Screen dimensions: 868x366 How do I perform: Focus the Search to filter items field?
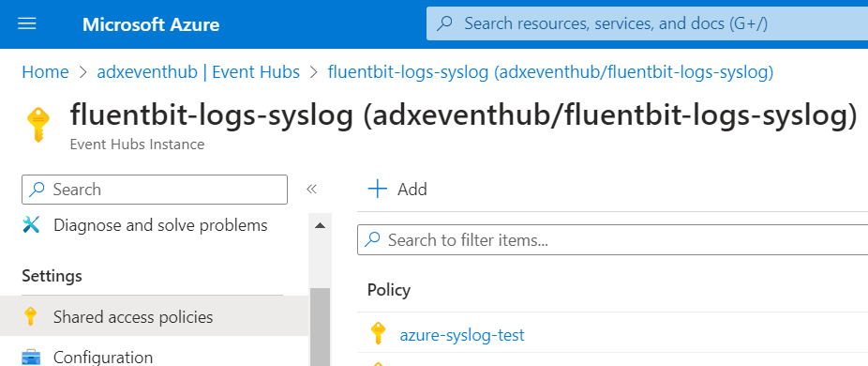(613, 240)
